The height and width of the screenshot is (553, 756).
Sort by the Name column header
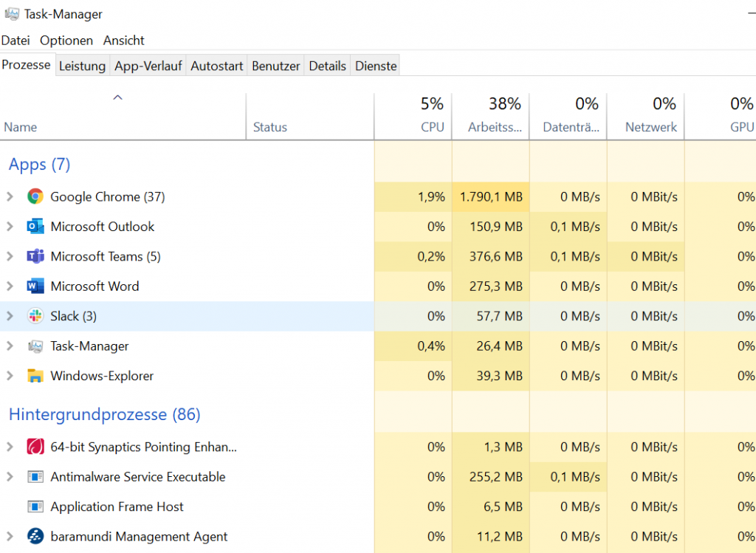coord(123,116)
